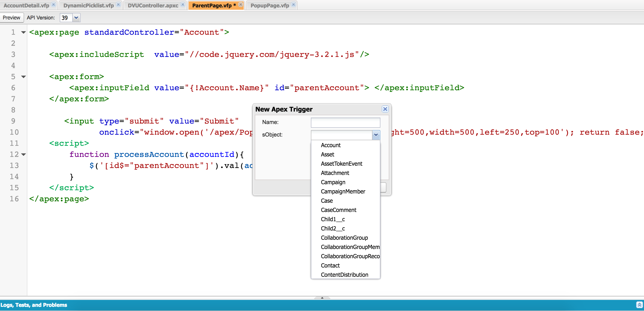Click the closing </apex:page> tag

59,199
